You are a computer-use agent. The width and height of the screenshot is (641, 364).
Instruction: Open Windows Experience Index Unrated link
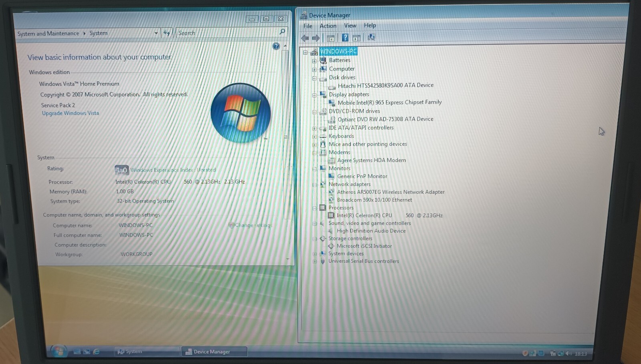pos(173,170)
